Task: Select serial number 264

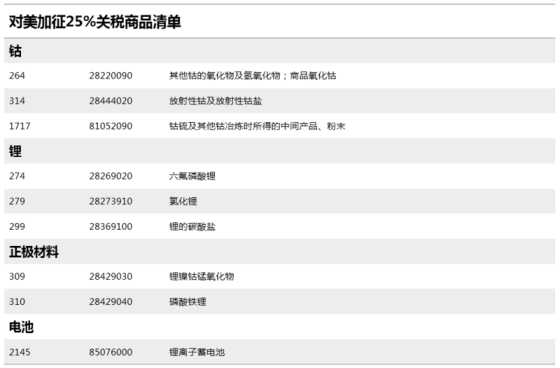Action: pyautogui.click(x=17, y=76)
